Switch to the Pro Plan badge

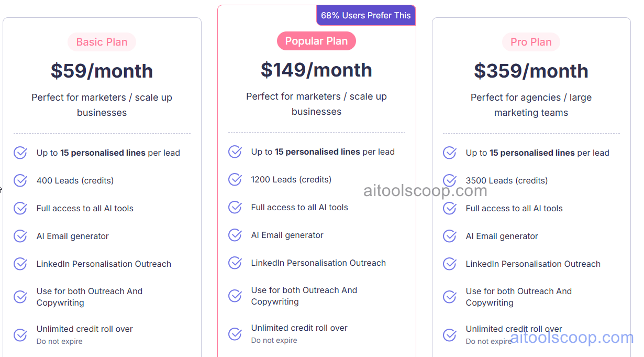(x=531, y=41)
